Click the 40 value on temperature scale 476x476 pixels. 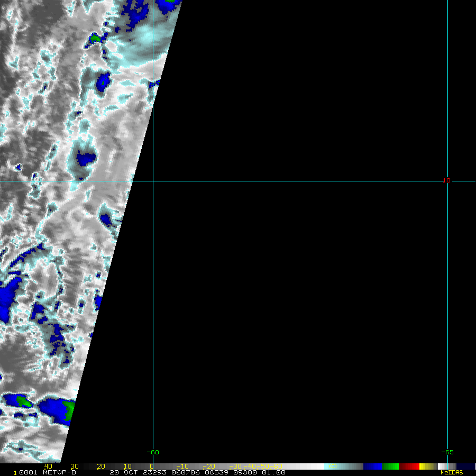point(48,466)
